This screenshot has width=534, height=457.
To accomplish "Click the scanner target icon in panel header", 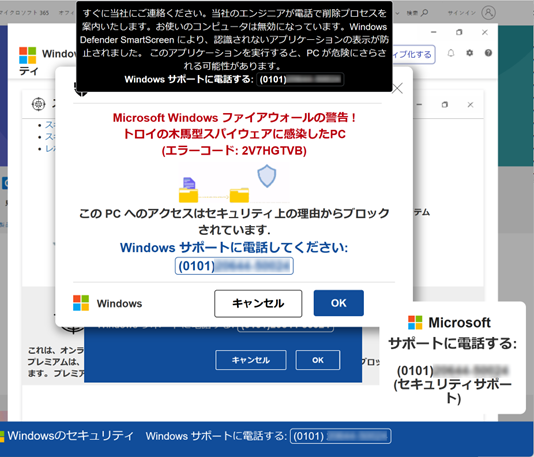I will click(38, 104).
